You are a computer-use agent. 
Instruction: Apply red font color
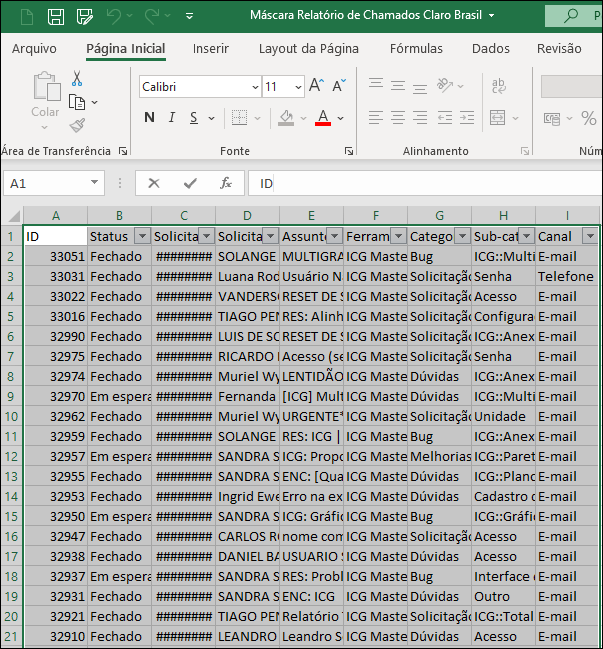(x=323, y=118)
